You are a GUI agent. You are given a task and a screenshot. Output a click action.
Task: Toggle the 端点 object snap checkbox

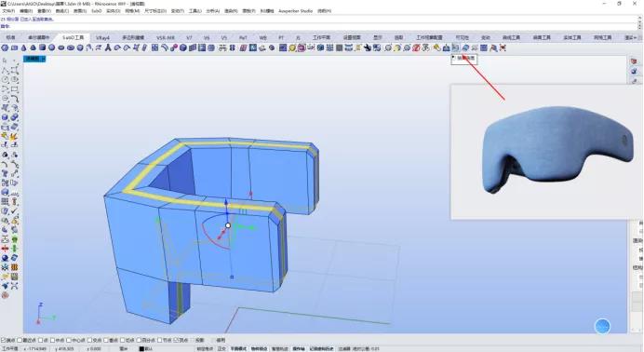tap(3, 340)
